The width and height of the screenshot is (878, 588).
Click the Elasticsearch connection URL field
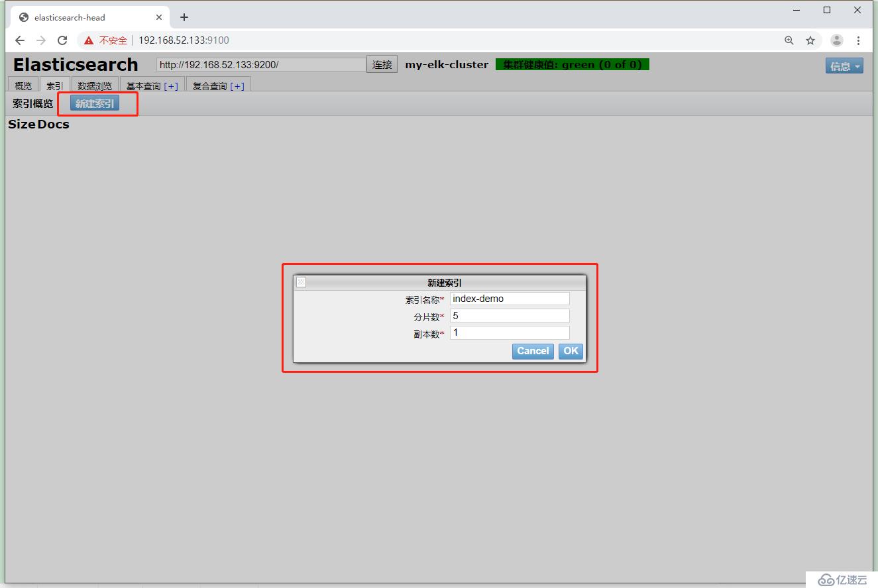(261, 64)
